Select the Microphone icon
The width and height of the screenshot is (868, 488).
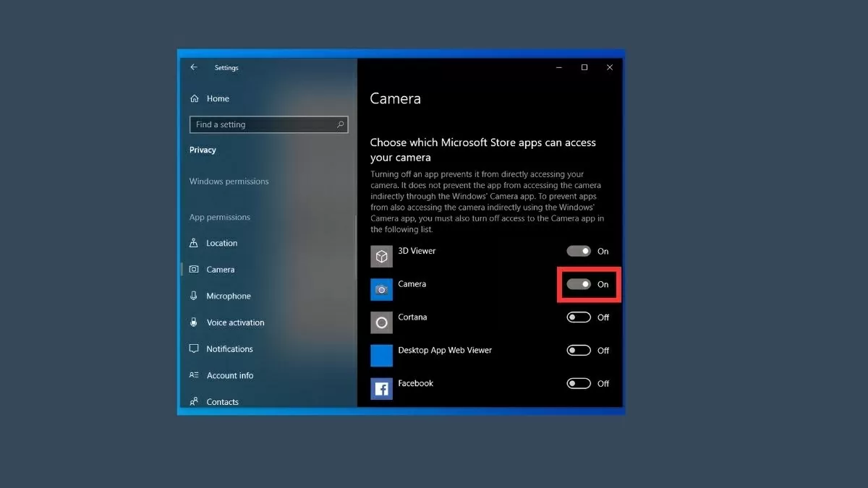(194, 296)
